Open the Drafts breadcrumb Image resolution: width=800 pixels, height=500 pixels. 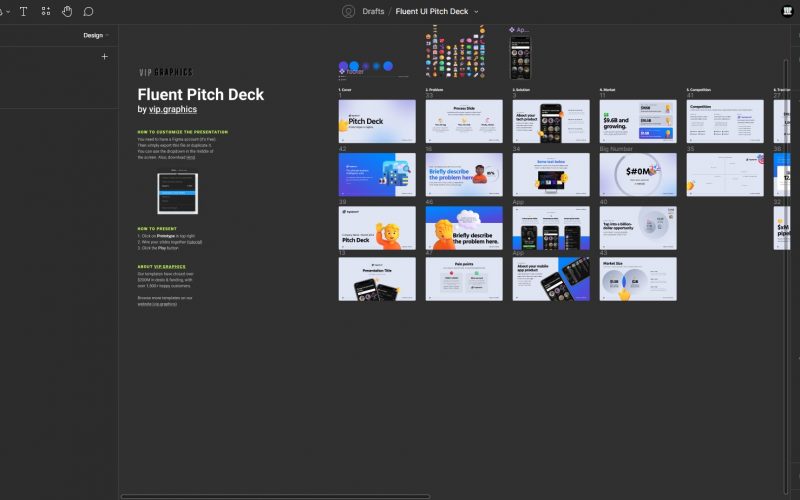pos(373,11)
